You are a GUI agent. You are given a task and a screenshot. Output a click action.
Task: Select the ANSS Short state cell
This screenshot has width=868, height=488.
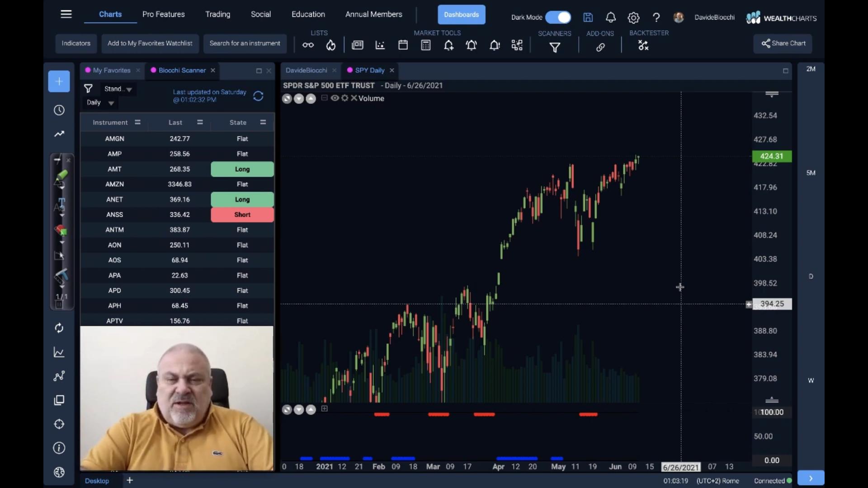coord(242,215)
